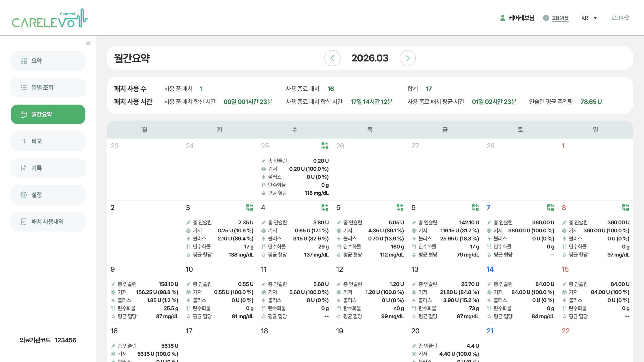Image resolution: width=644 pixels, height=362 pixels.
Task: Click the document icon in 기록
Action: click(23, 168)
